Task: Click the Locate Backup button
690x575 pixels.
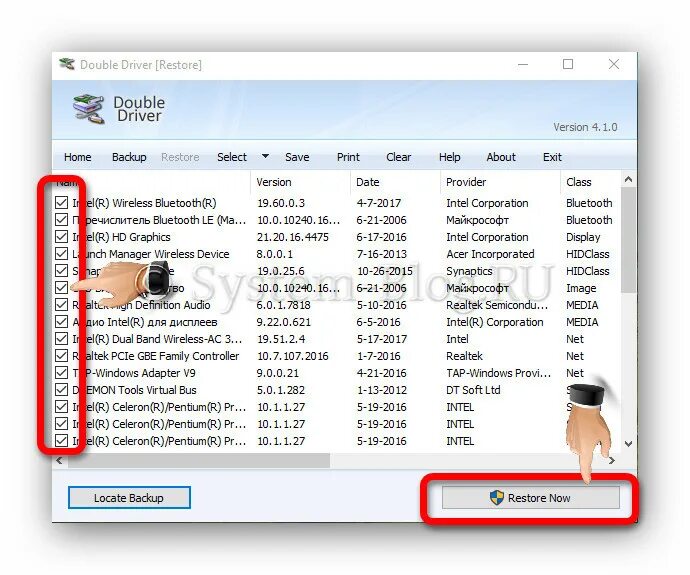Action: (129, 498)
